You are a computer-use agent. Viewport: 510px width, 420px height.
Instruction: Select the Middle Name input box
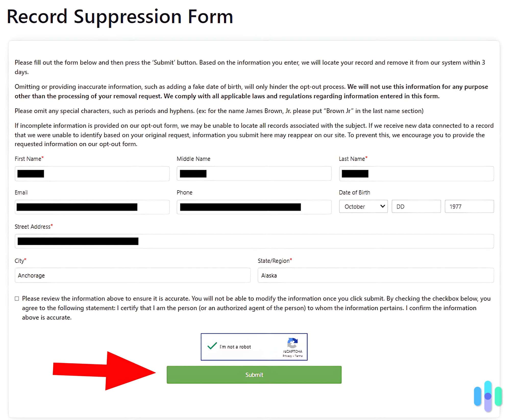pyautogui.click(x=254, y=174)
